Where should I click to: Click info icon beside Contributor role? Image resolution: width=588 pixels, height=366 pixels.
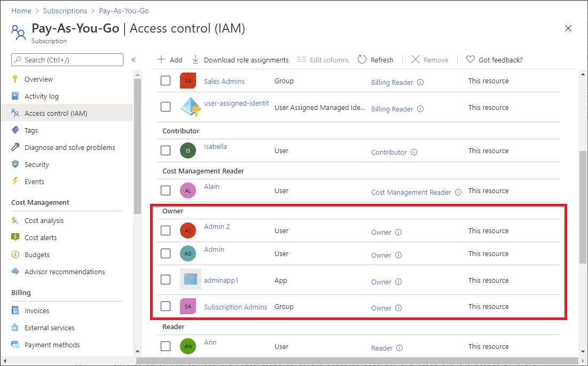[414, 152]
